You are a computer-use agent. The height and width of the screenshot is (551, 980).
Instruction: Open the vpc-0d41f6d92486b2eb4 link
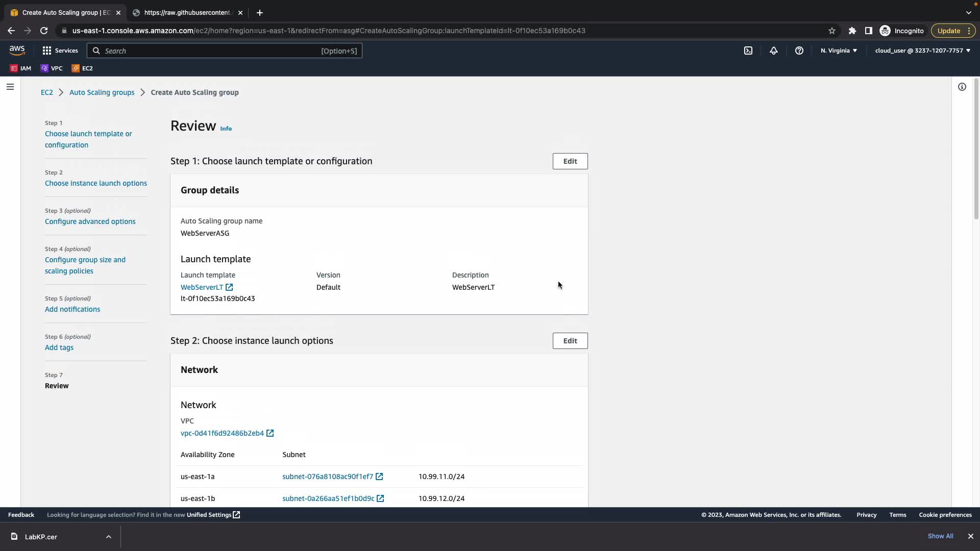coord(222,433)
